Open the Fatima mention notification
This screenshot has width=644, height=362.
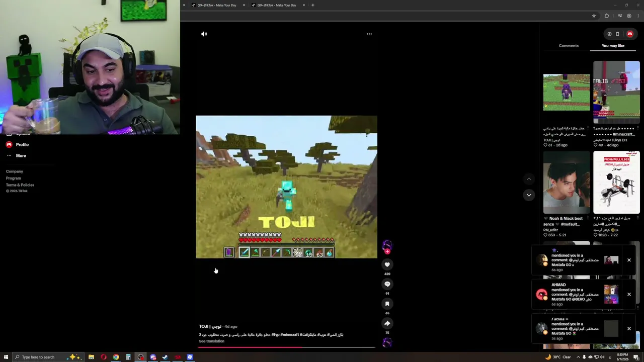point(585,328)
